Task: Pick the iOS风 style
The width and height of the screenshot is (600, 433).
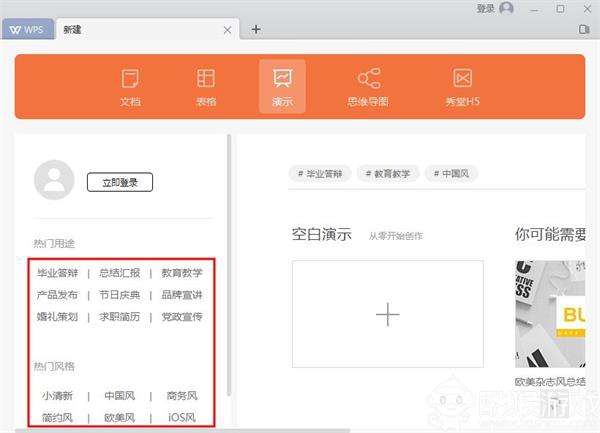Action: click(182, 417)
